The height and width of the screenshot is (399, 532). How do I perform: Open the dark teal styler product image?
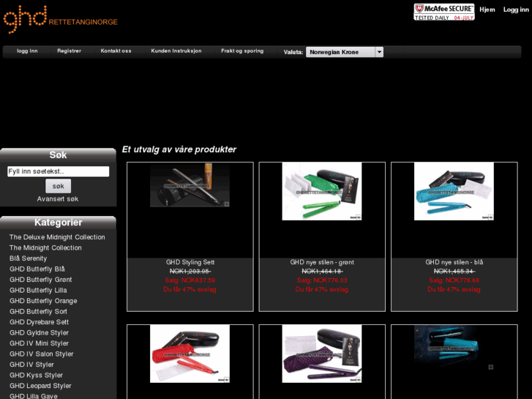click(454, 348)
